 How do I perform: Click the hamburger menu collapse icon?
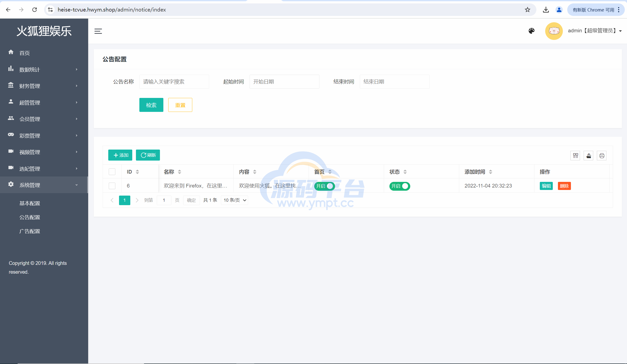click(98, 31)
